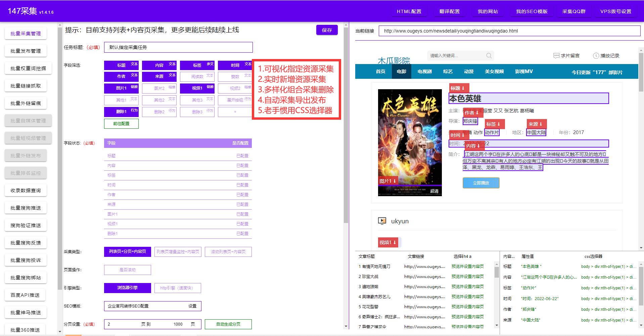Click the preview pane scrollbar

click(641, 72)
